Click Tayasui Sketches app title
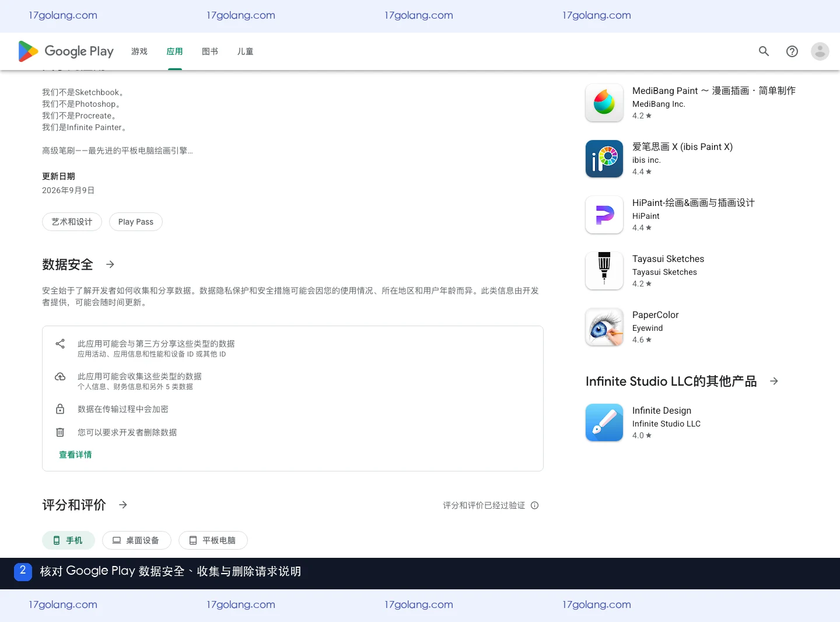Image resolution: width=840 pixels, height=622 pixels. click(668, 258)
